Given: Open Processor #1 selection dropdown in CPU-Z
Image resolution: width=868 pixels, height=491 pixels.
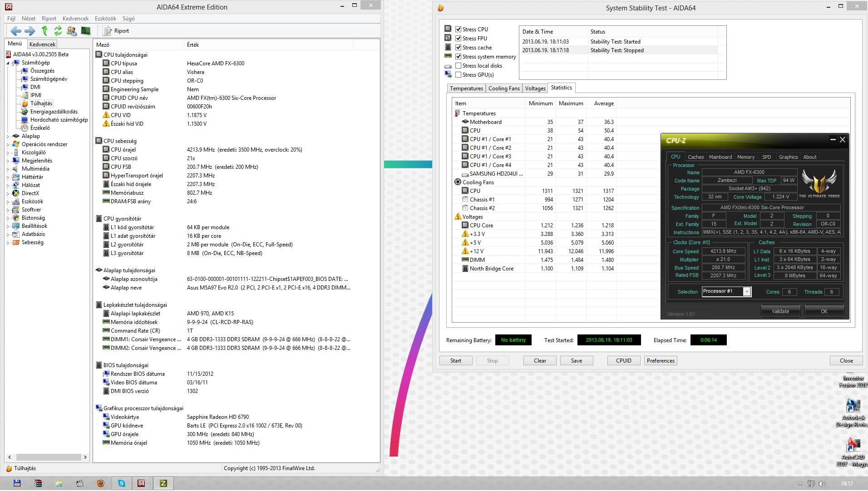Looking at the screenshot, I should coord(746,292).
